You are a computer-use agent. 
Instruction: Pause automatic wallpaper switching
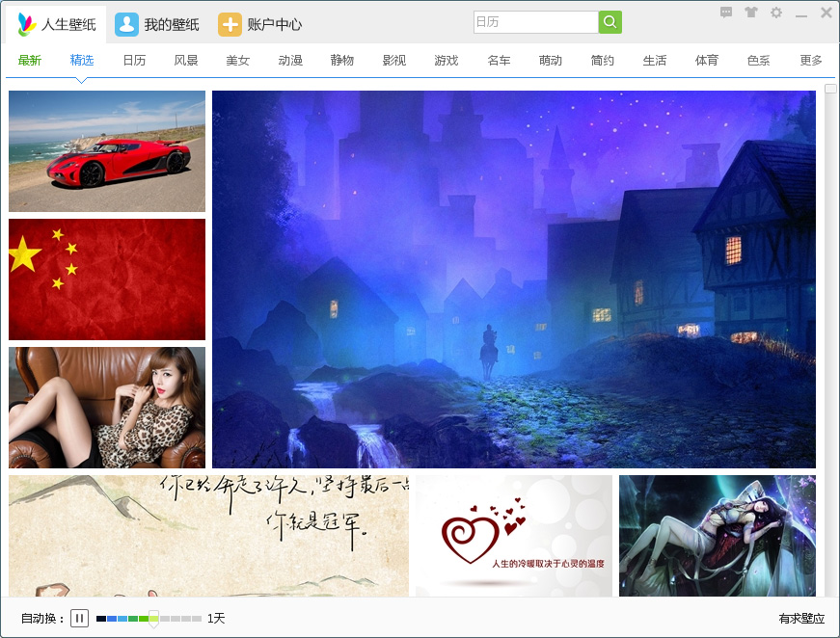click(79, 618)
